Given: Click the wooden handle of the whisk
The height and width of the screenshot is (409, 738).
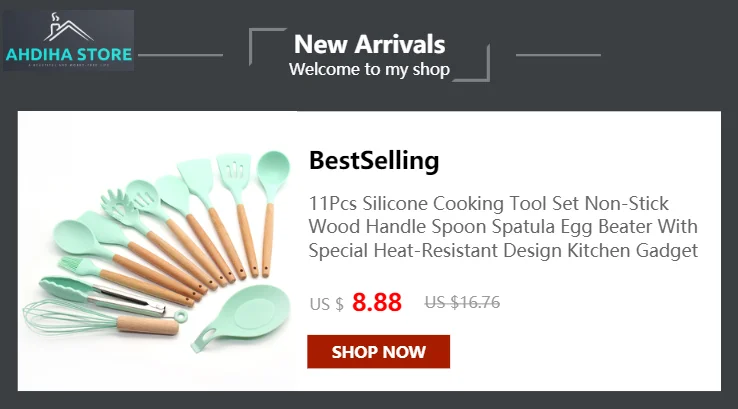Looking at the screenshot, I should click(148, 325).
